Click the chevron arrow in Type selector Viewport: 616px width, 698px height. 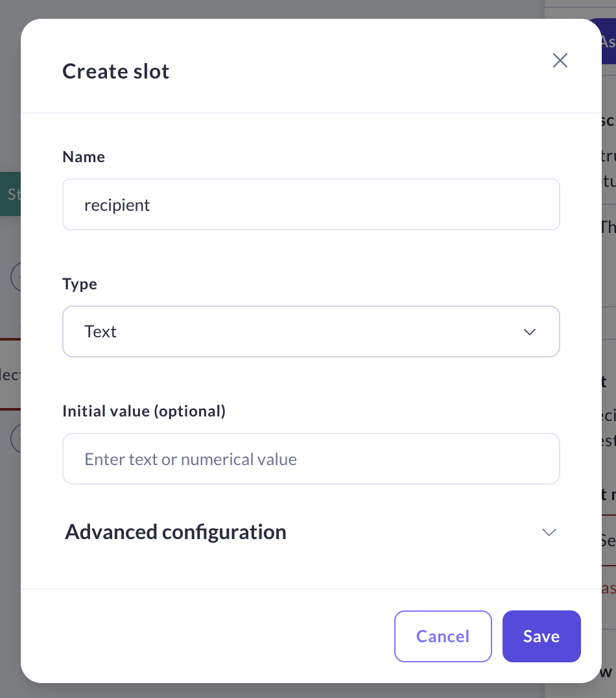(x=530, y=332)
